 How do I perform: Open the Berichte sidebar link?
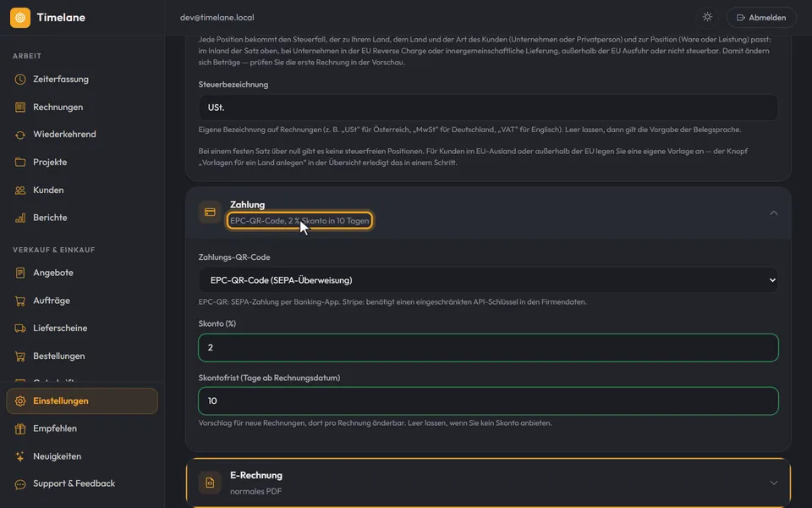[x=82, y=218]
